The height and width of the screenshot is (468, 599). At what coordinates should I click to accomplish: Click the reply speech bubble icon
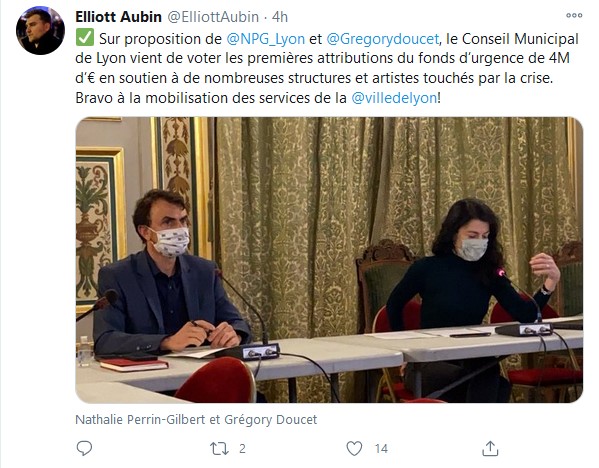click(84, 448)
